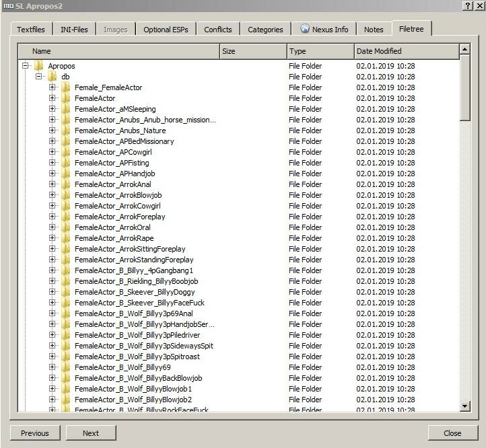This screenshot has height=448, width=486.
Task: Open the Categories tab
Action: coord(265,30)
